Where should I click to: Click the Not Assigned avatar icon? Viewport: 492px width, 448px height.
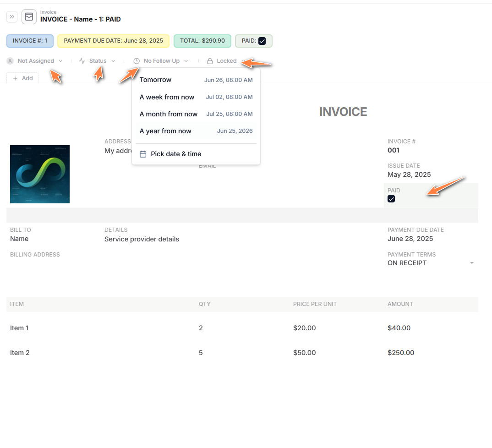pyautogui.click(x=10, y=61)
